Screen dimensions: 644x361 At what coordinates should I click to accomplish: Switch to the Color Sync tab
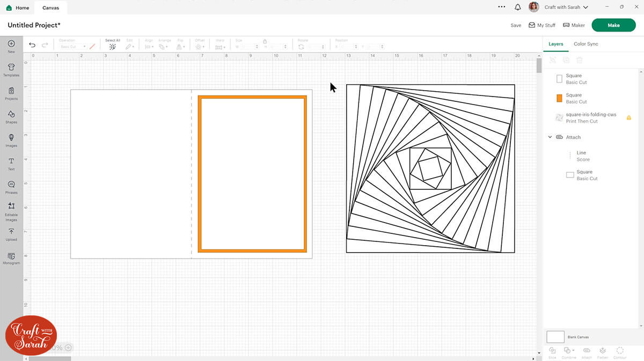point(586,44)
